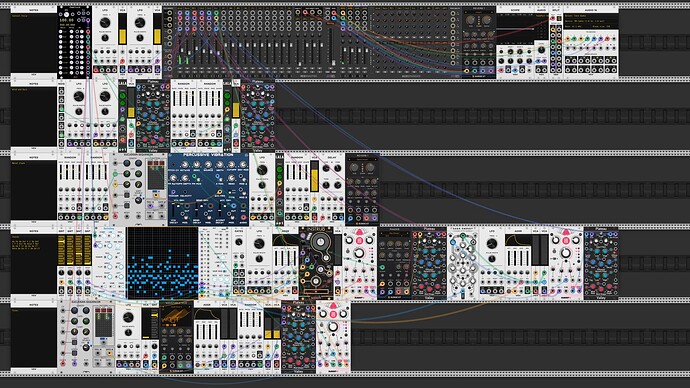
Task: Adjust LFO frequency knob left of INSTRUO module
Action: tap(259, 244)
